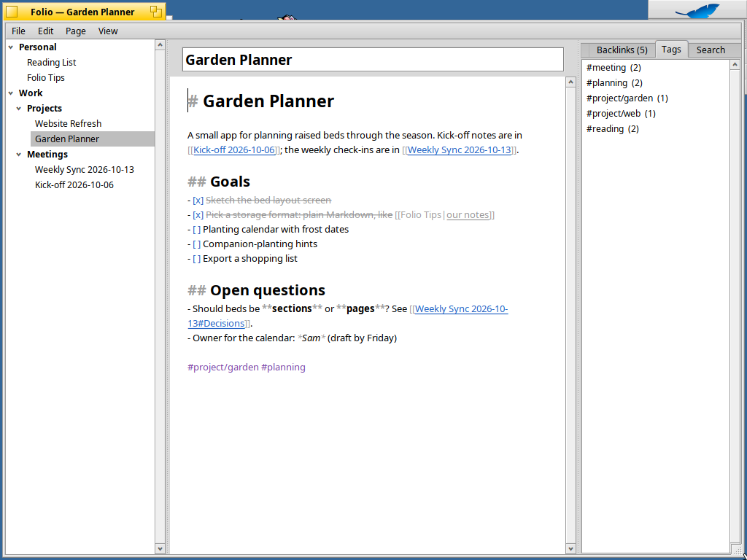Click the Folio window zoom button

pyautogui.click(x=156, y=12)
